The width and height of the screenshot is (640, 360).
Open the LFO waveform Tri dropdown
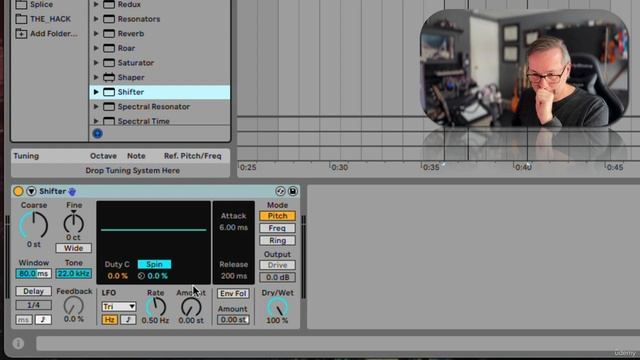point(119,306)
